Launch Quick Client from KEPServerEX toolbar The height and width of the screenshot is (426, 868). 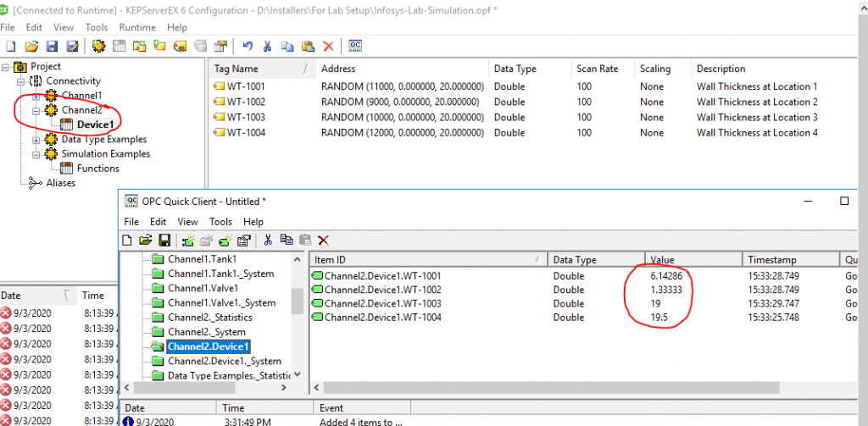pos(355,47)
